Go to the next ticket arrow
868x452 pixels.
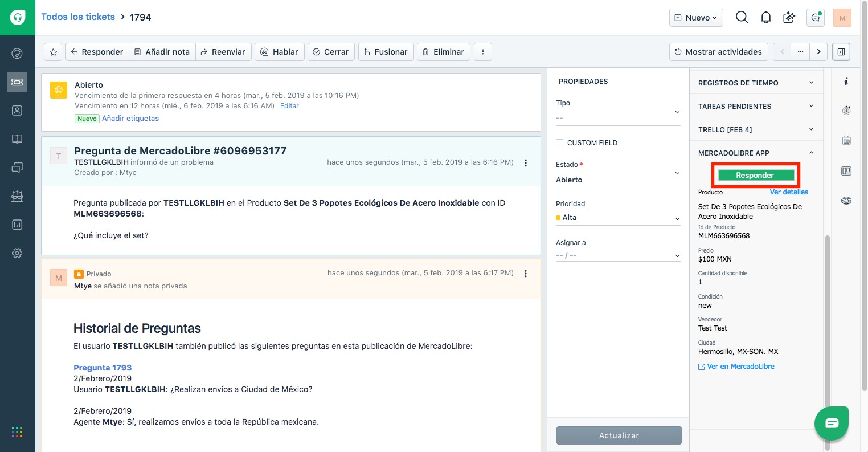point(818,52)
